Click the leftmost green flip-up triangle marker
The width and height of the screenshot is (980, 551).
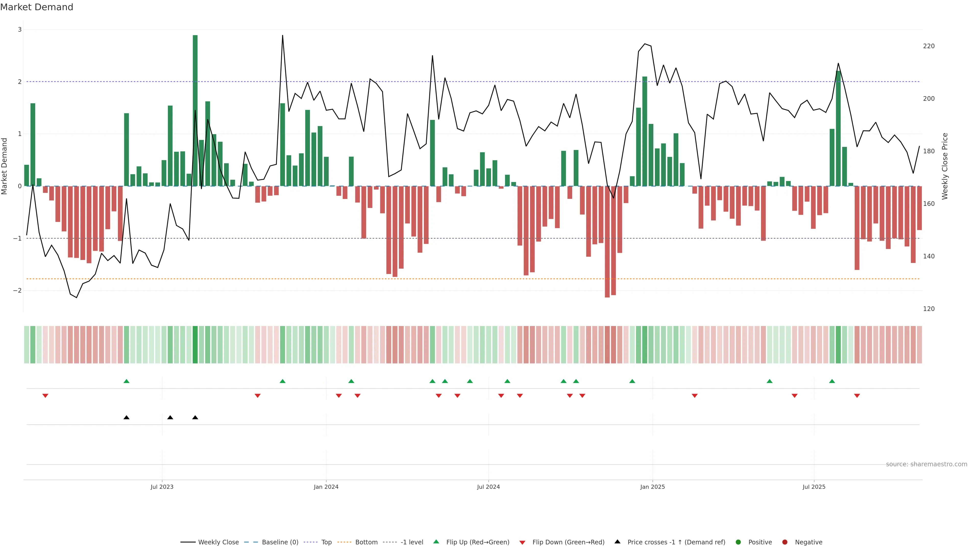[127, 381]
